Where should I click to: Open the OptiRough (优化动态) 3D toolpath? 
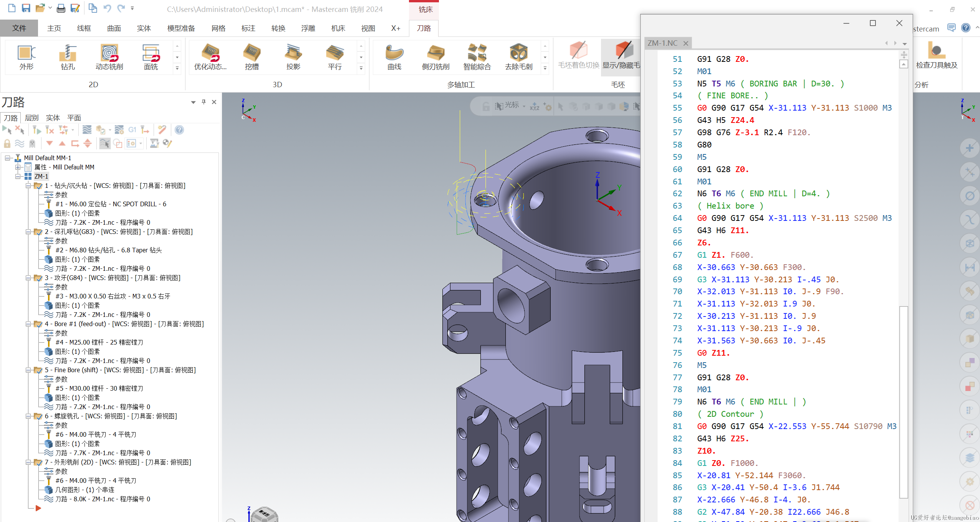210,57
